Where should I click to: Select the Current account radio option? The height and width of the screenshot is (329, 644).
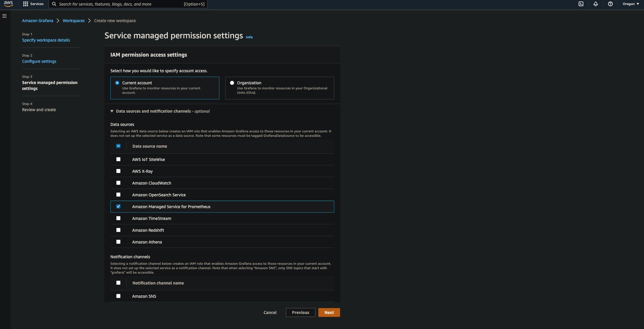117,83
